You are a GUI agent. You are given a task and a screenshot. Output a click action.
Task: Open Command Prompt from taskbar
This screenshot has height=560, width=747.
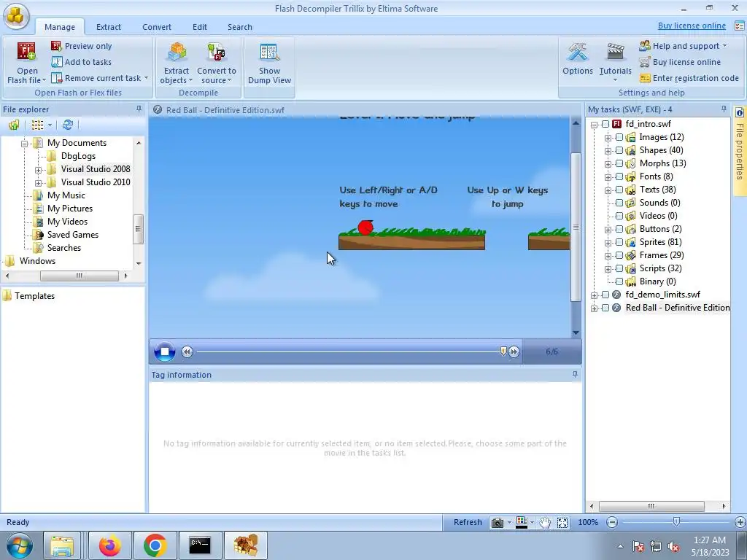click(200, 545)
